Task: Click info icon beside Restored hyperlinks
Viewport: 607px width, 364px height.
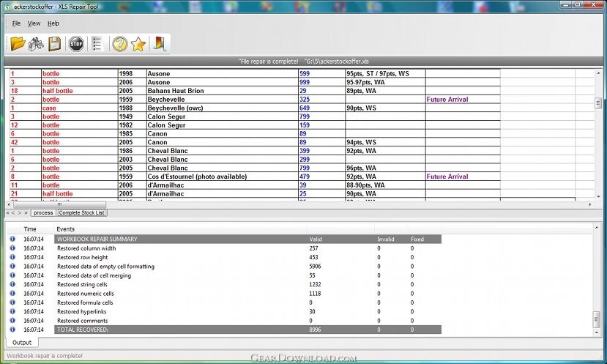Action: tap(12, 311)
